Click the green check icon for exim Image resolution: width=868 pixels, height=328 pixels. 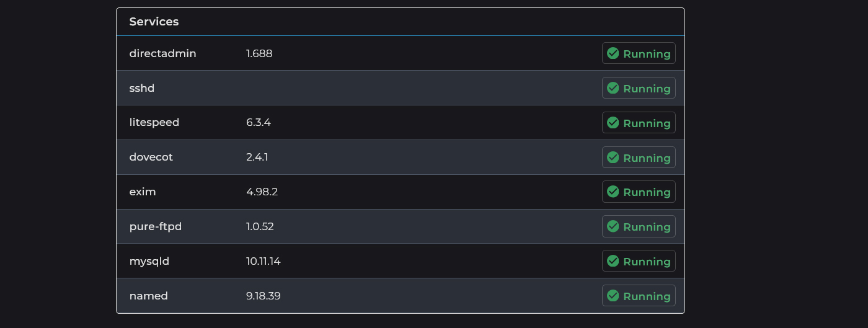point(613,192)
